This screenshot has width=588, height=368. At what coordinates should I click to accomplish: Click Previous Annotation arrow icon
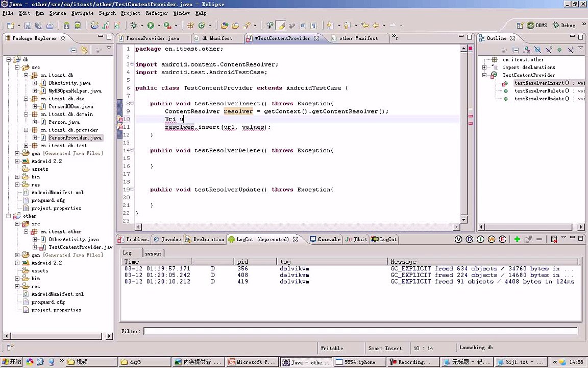(x=347, y=26)
